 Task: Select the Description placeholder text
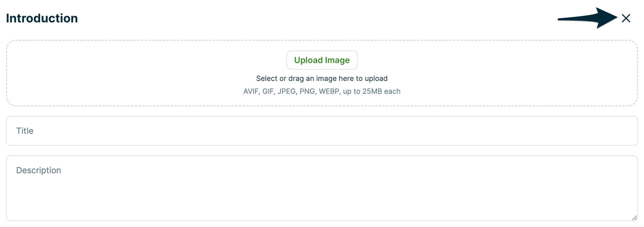pos(39,170)
